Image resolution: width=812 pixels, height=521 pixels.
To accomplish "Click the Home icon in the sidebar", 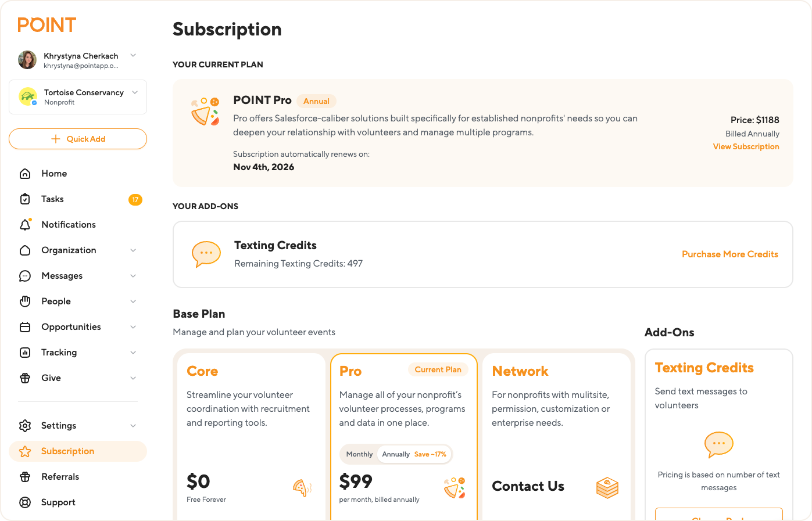I will coord(26,173).
